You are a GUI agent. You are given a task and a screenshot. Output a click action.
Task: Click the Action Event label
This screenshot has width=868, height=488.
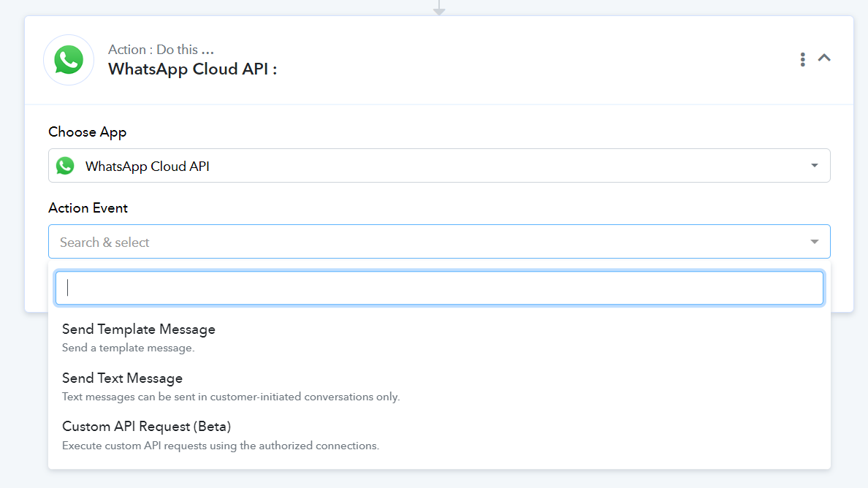(x=88, y=208)
